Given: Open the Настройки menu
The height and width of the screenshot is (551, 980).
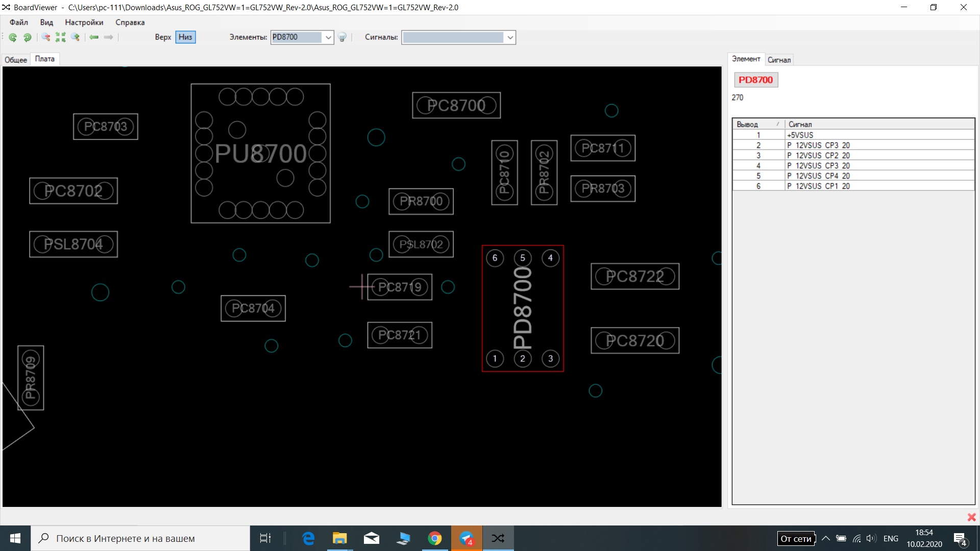Looking at the screenshot, I should click(84, 22).
